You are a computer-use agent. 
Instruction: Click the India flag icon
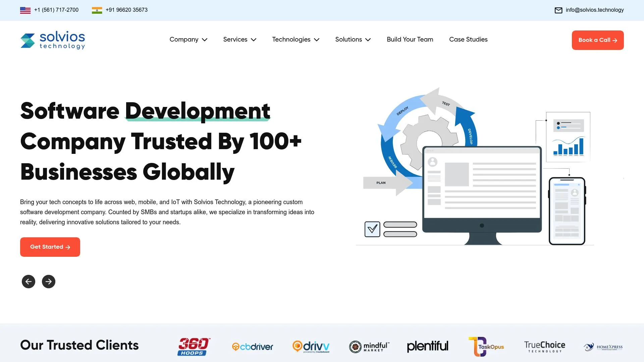[x=97, y=10]
